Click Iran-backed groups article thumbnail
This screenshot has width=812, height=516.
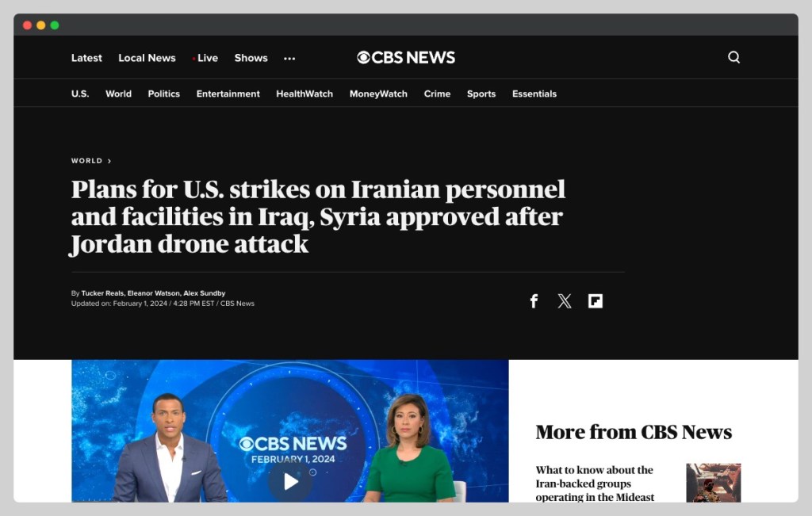click(714, 483)
